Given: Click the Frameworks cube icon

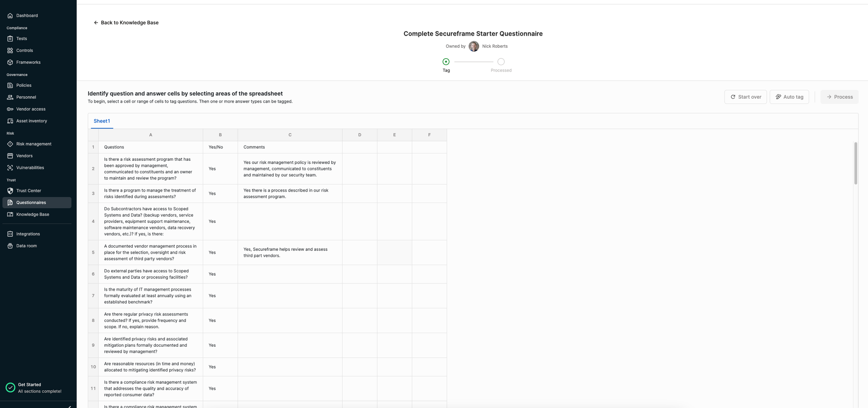Looking at the screenshot, I should coord(10,62).
